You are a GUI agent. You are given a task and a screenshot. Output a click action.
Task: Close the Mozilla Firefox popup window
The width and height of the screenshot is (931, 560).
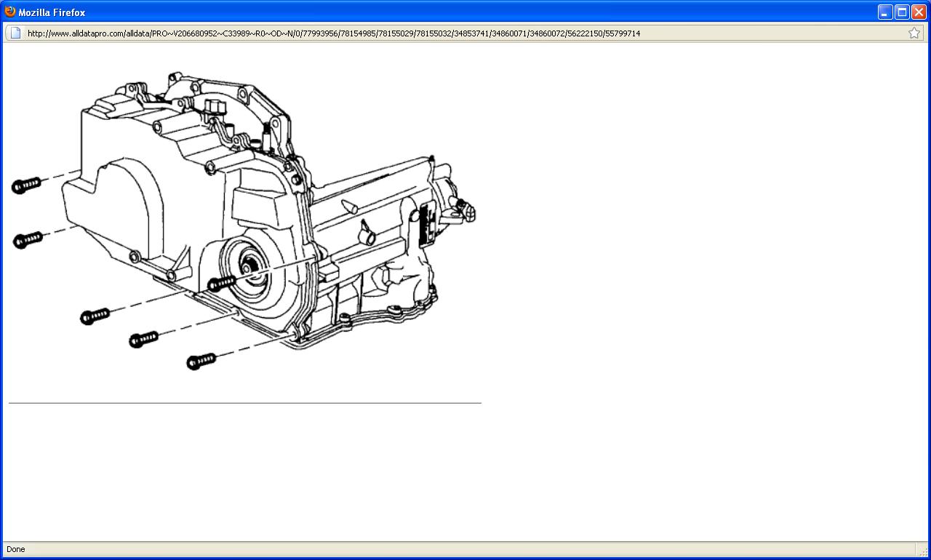tap(919, 12)
